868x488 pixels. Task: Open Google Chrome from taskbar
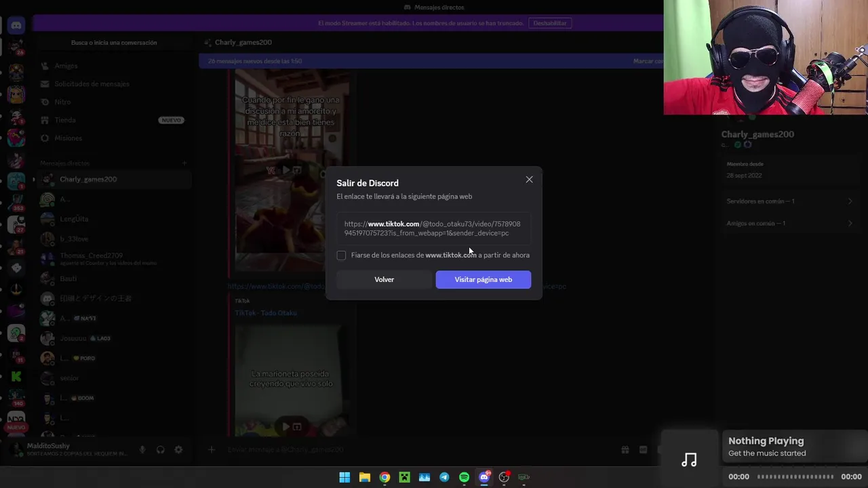point(384,477)
